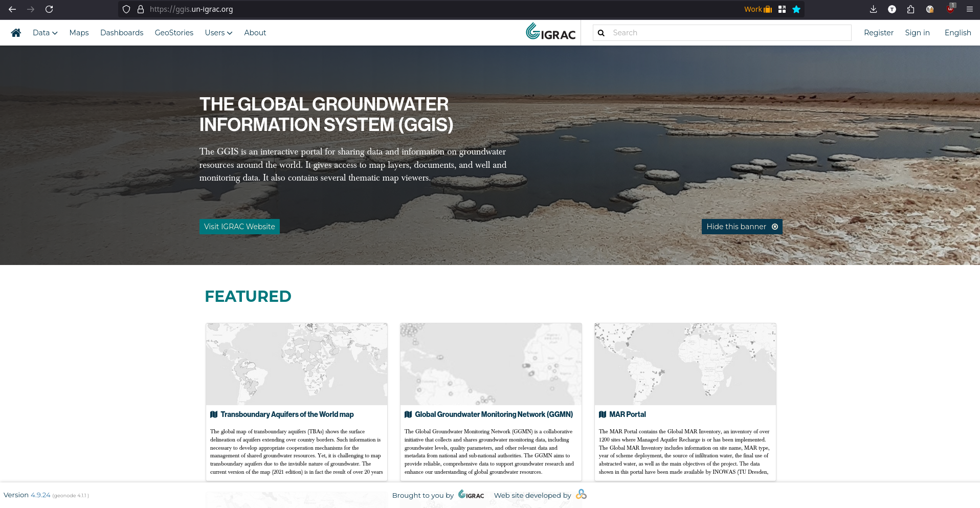The image size is (980, 508).
Task: Open the MAR Portal map thumbnail
Action: pos(685,364)
